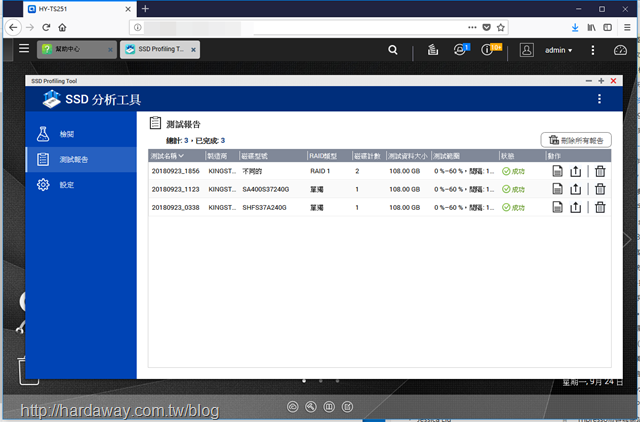Open the Settings sidebar item with gear

[x=81, y=184]
